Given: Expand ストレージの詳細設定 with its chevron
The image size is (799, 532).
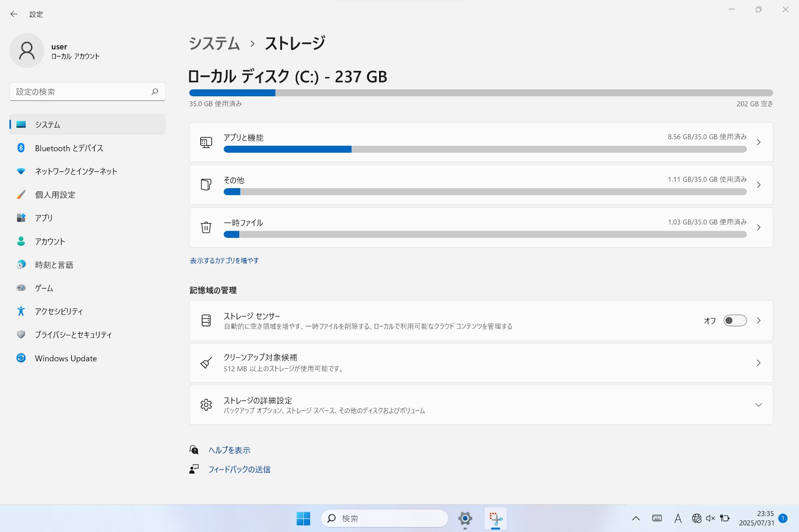Looking at the screenshot, I should 759,405.
